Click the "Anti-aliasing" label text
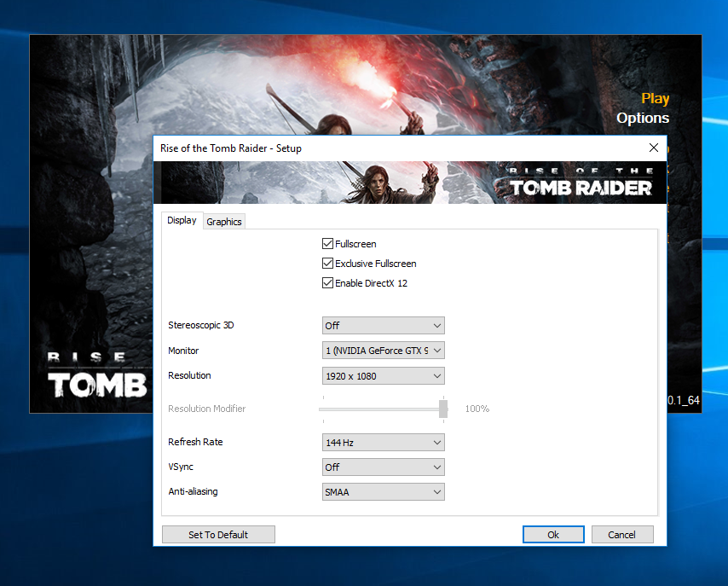 (x=193, y=491)
